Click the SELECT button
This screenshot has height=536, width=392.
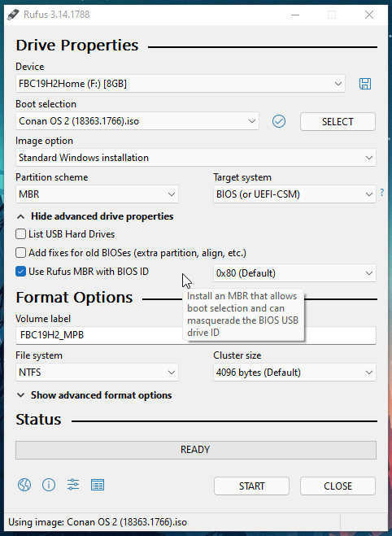338,122
